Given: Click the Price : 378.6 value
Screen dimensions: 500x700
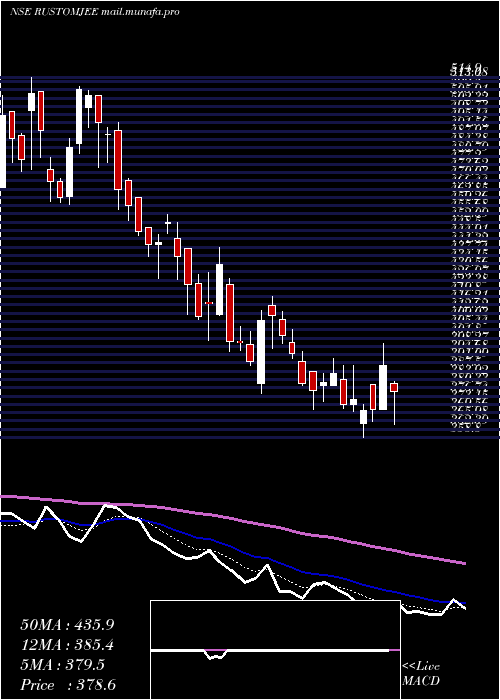Looking at the screenshot, I should pos(68,685).
